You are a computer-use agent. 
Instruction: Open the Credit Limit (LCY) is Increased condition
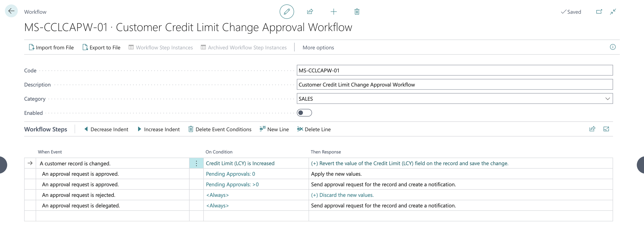[240, 163]
